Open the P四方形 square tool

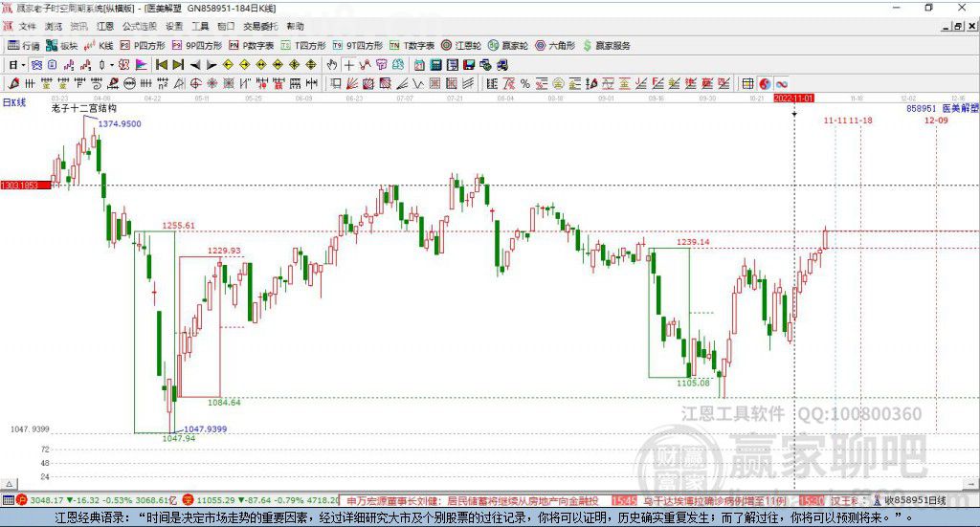(143, 46)
